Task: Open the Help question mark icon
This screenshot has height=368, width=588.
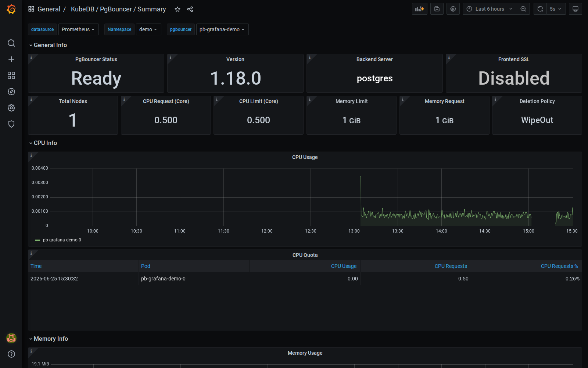Action: coord(11,354)
